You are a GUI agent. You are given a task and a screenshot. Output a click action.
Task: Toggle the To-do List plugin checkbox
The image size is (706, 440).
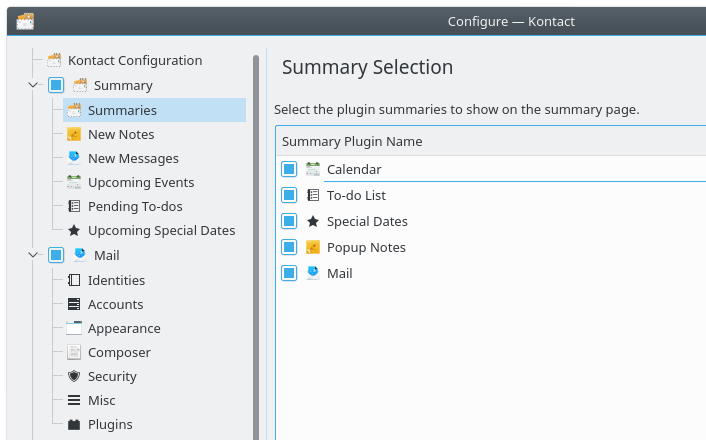coord(289,196)
